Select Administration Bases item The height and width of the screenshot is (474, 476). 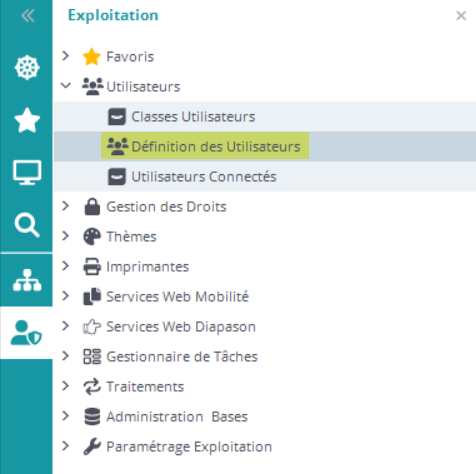(x=177, y=417)
